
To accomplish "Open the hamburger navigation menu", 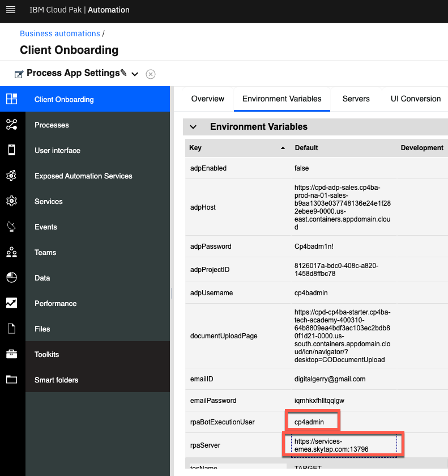I will coord(11,10).
